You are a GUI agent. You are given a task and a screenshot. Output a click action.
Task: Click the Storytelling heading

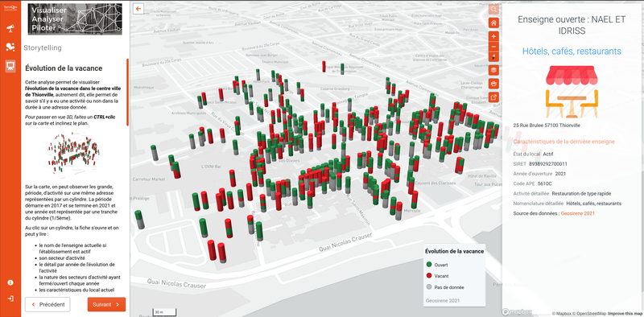43,48
